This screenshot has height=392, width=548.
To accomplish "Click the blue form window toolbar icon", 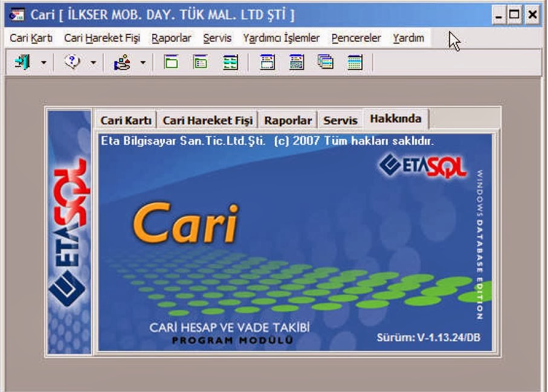I will tap(268, 62).
